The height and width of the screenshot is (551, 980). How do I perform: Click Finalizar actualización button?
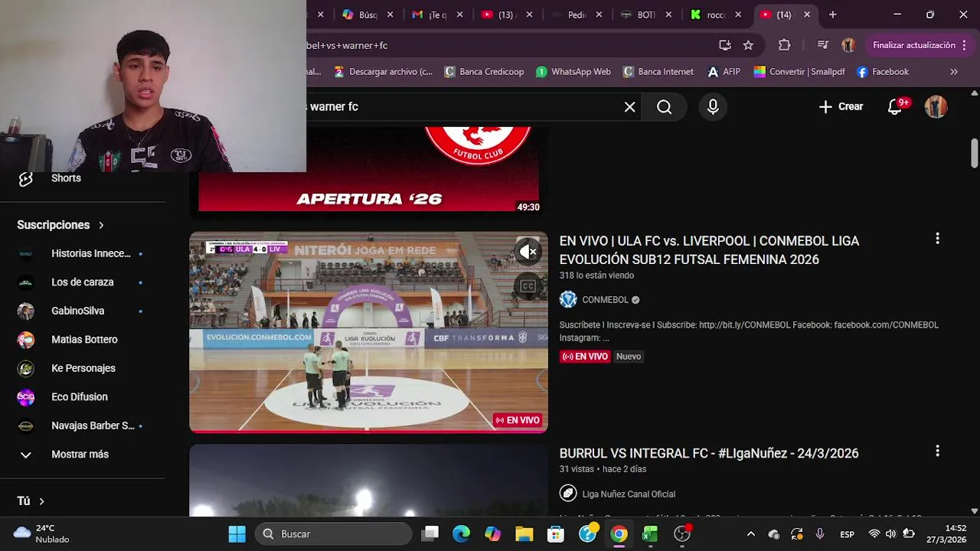tap(919, 45)
